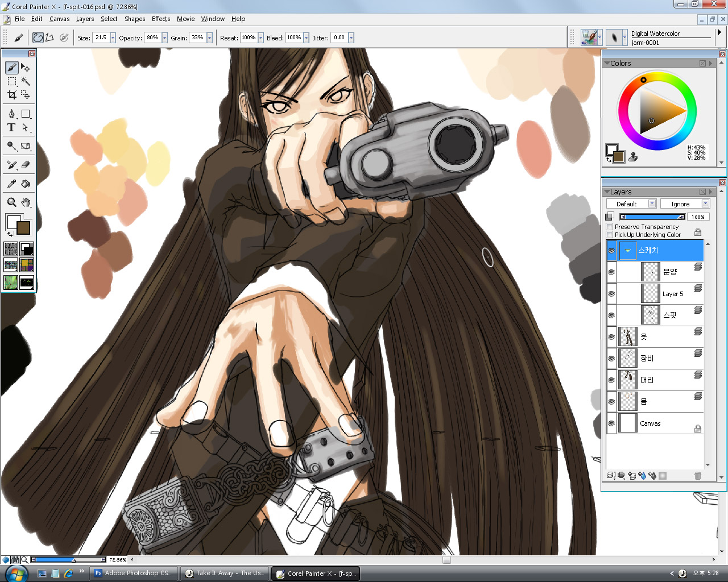Swap main and additional colors in toolbox
The height and width of the screenshot is (582, 728).
[10, 234]
